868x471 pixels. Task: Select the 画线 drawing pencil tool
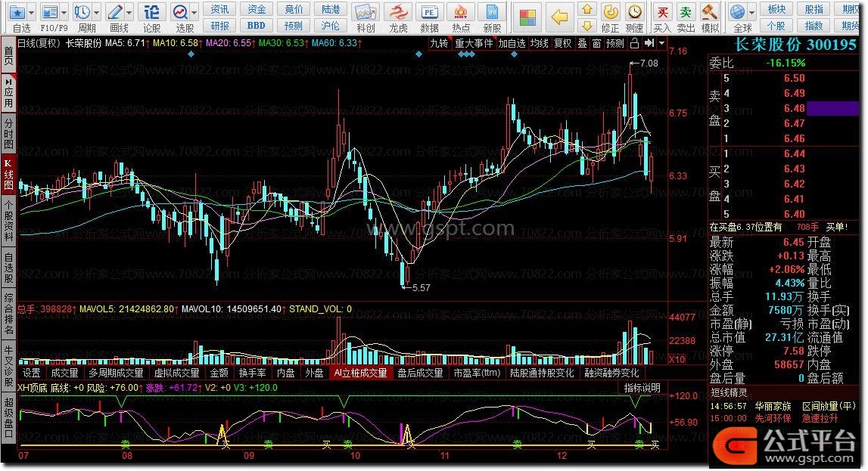(115, 12)
